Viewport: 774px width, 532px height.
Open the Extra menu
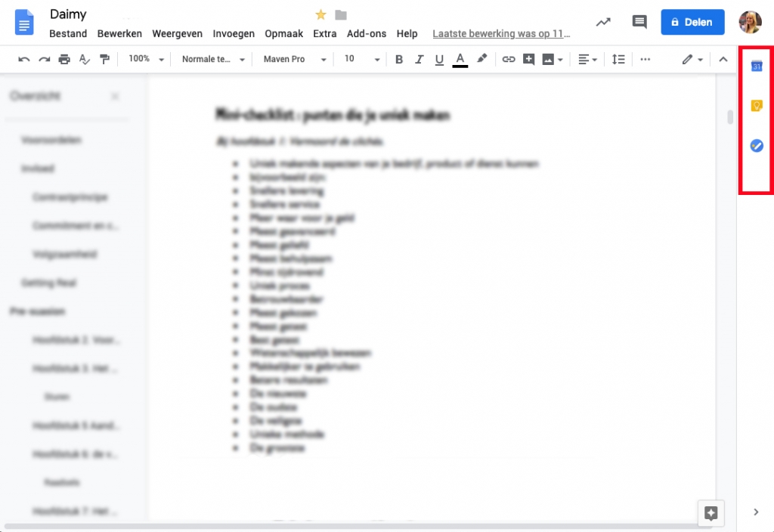324,33
